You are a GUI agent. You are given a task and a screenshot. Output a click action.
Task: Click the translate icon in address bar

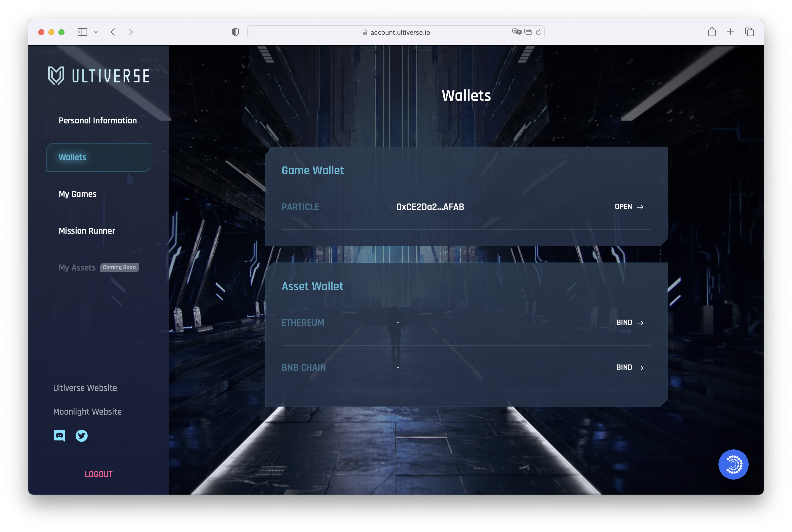[x=516, y=32]
